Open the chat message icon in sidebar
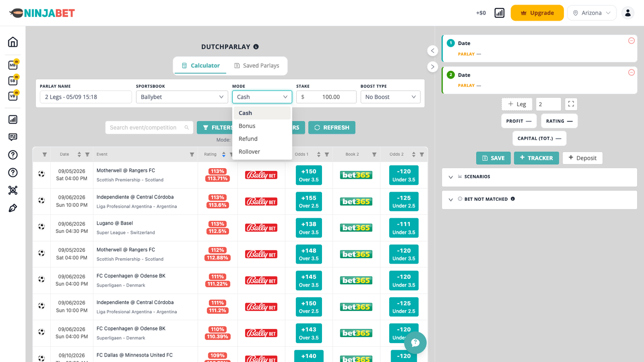Image resolution: width=644 pixels, height=362 pixels. pos(13,137)
